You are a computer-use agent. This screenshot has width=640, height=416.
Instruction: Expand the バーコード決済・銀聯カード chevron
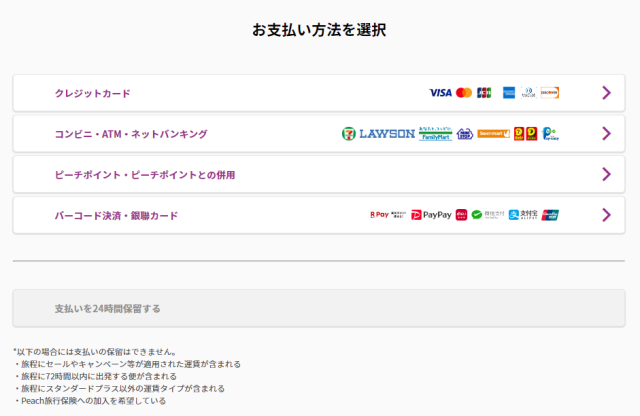606,215
